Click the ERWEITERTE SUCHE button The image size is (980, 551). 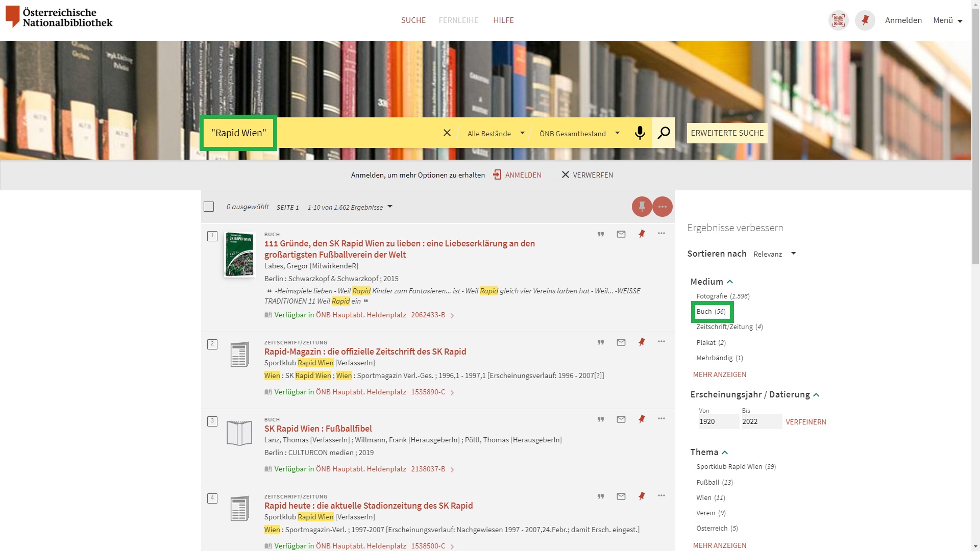727,133
